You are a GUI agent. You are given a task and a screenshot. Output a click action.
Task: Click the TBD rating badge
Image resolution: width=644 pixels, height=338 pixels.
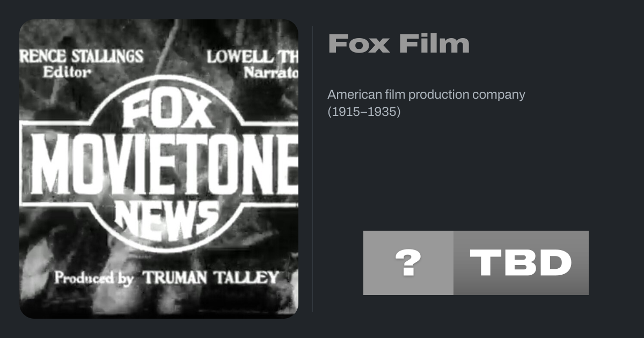click(521, 263)
